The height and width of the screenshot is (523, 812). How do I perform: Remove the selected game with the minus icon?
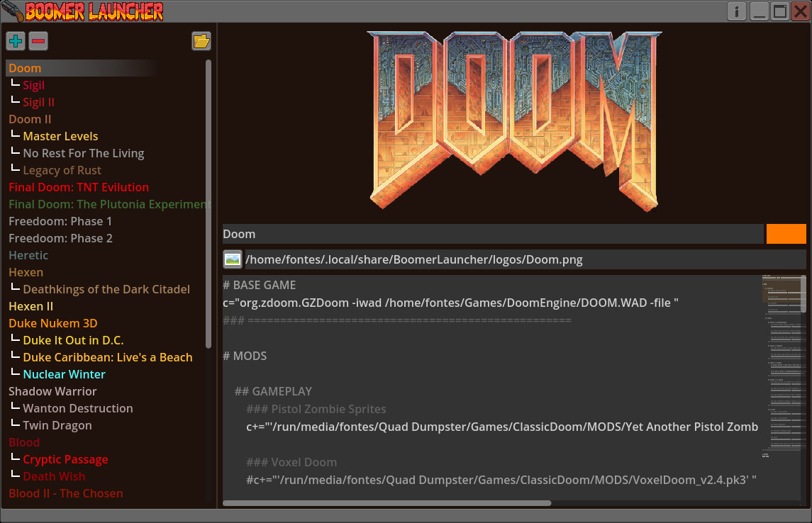click(38, 40)
